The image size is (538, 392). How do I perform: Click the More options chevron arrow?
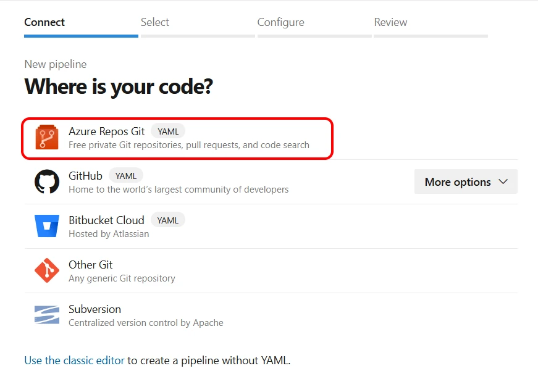point(503,182)
